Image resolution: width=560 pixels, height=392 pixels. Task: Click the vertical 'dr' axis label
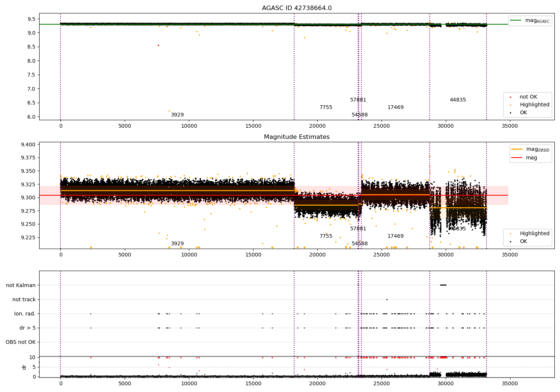pyautogui.click(x=24, y=367)
